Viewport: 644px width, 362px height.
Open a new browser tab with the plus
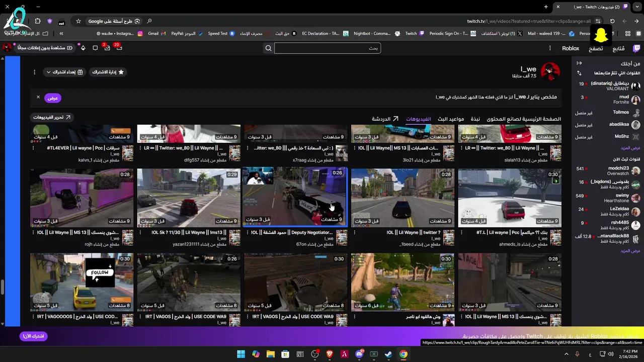[546, 7]
